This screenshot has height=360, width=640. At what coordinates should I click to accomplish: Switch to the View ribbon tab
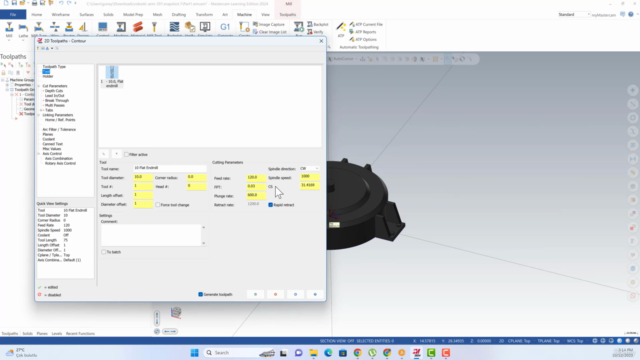pyautogui.click(x=265, y=14)
